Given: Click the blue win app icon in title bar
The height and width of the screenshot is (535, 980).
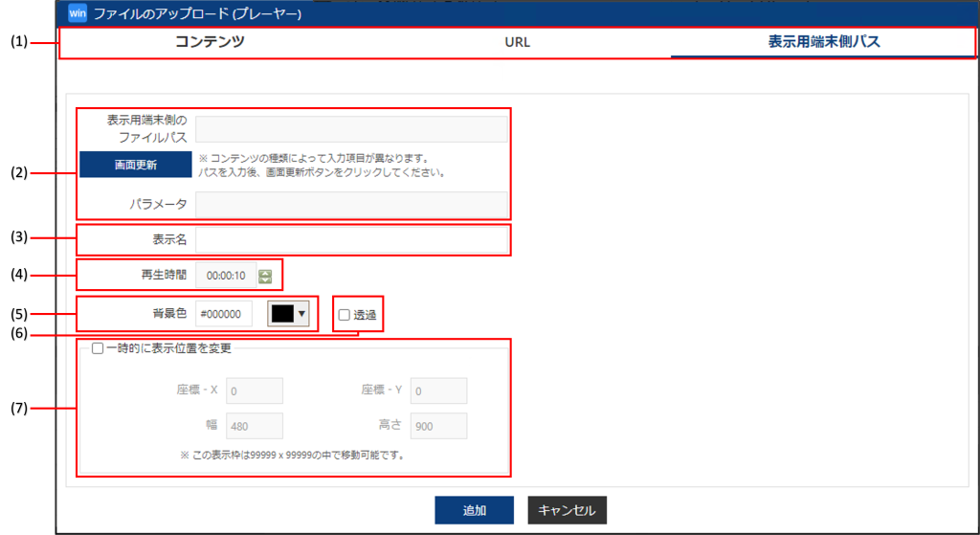Looking at the screenshot, I should [x=78, y=13].
